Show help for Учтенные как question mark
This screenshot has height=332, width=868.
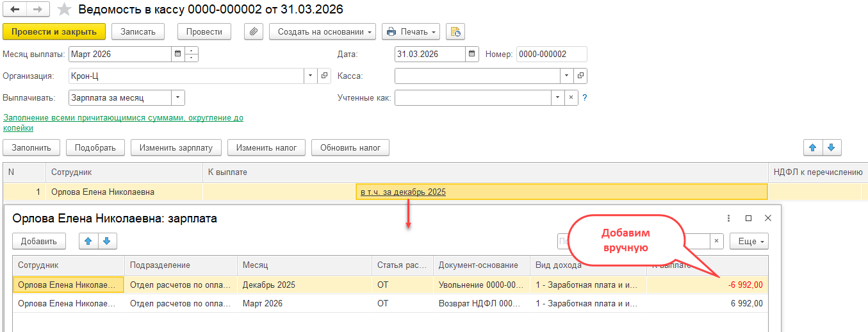point(584,97)
